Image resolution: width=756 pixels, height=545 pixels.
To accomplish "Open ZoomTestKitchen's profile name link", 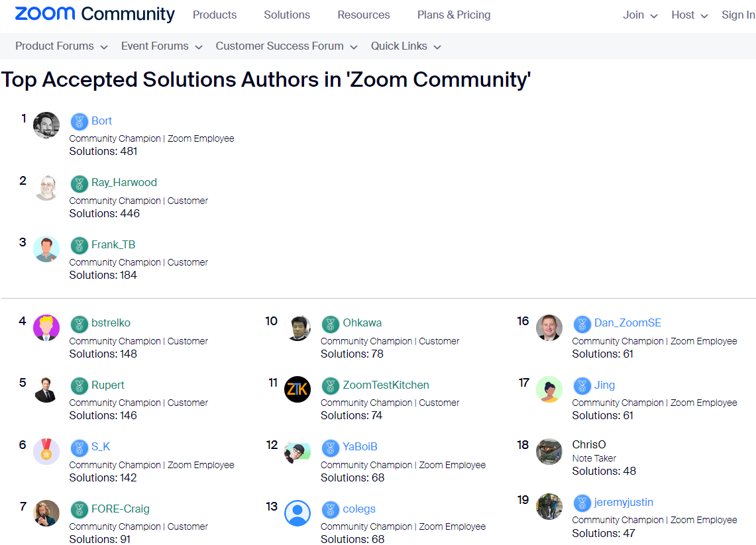I will (386, 385).
